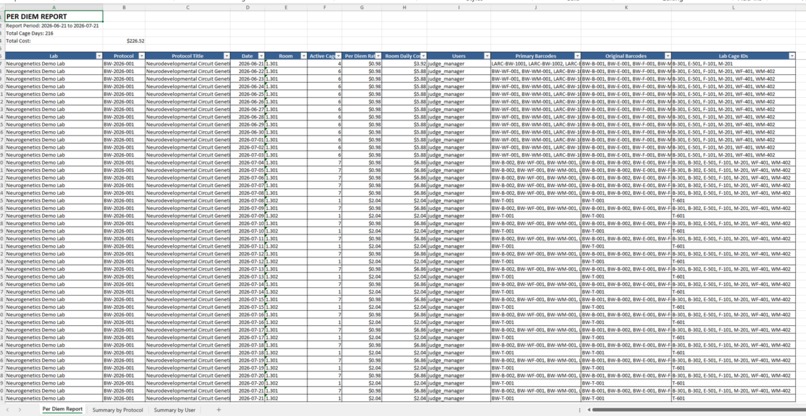Open the Date column filter dropdown

pyautogui.click(x=261, y=56)
